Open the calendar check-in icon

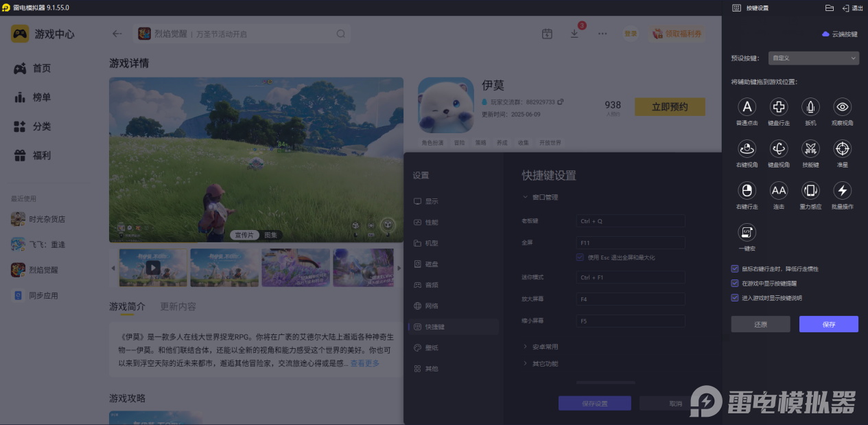[547, 34]
